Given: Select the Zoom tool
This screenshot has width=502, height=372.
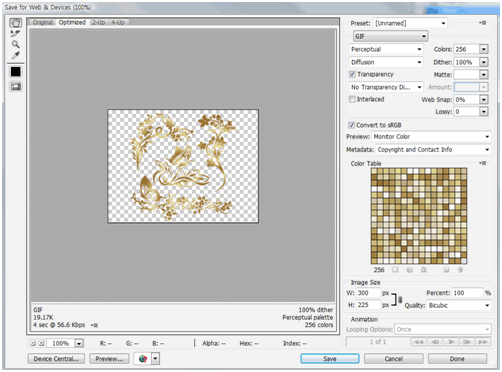Looking at the screenshot, I should tap(15, 44).
